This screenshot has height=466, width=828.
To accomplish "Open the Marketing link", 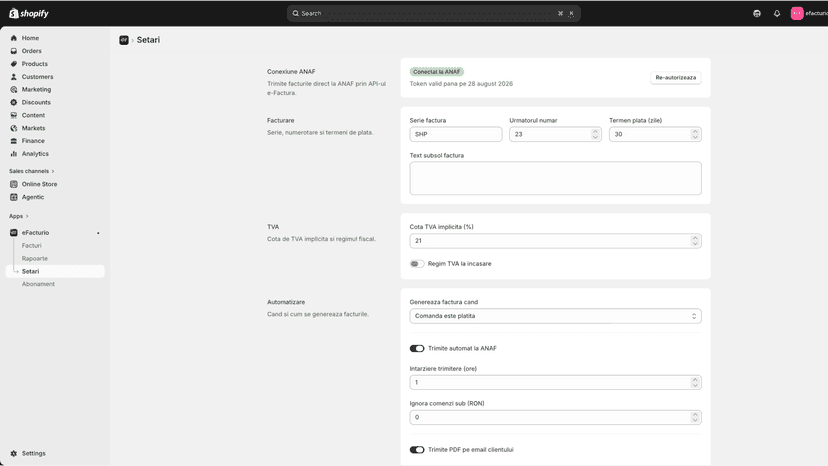I will click(x=36, y=89).
